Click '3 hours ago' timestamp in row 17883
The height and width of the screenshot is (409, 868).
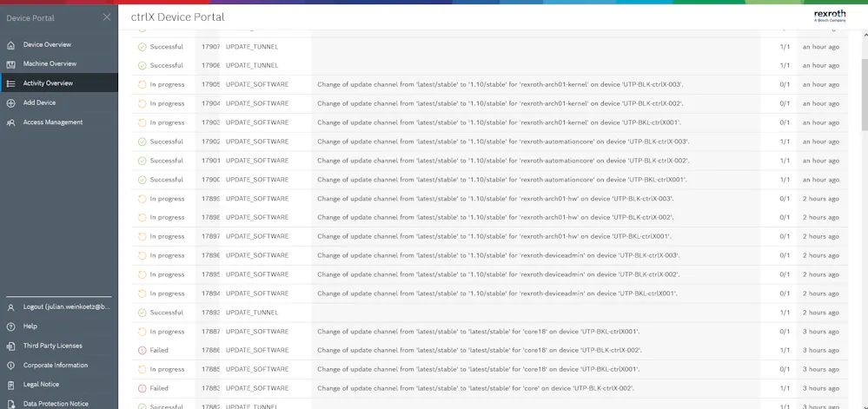point(821,388)
